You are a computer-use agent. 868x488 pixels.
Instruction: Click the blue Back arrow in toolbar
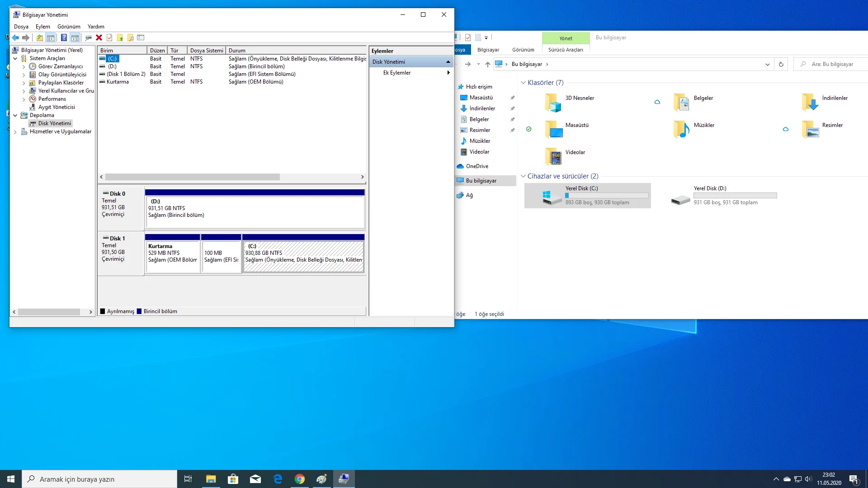coord(15,38)
